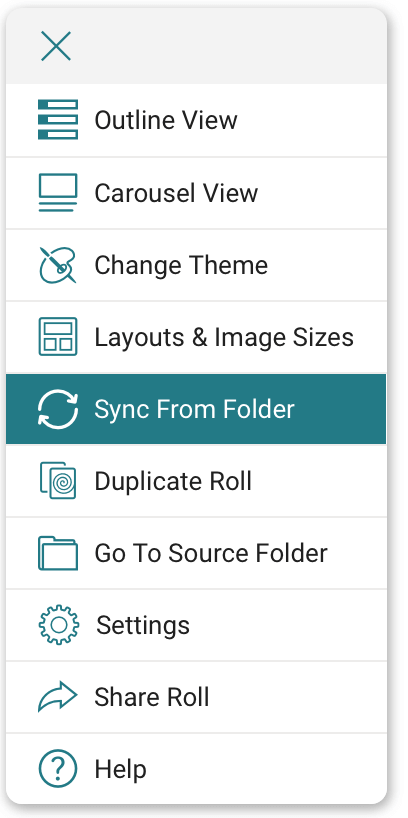Click the Carousel View monitor icon
Image resolution: width=408 pixels, height=818 pixels.
coord(58,193)
